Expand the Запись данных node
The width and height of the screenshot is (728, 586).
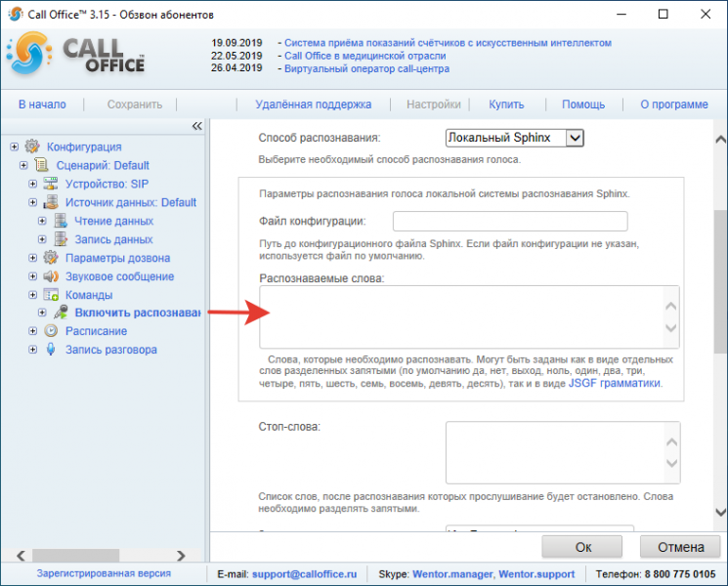tap(42, 239)
